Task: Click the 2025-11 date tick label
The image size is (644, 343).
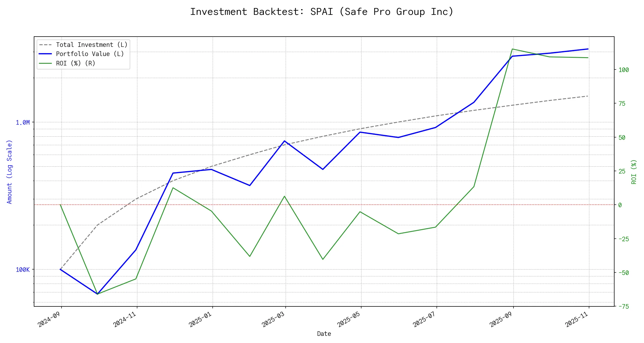Action: tap(576, 319)
